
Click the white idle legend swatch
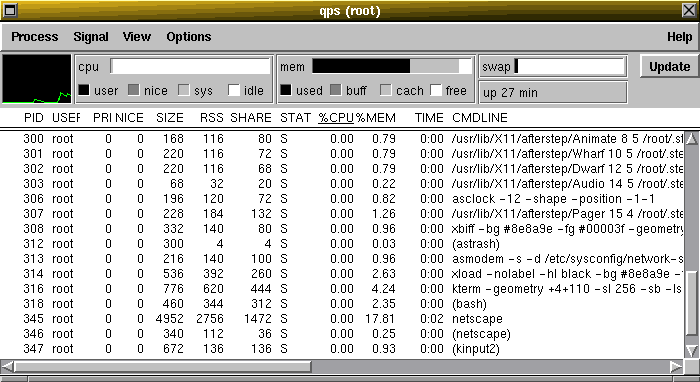coord(234,90)
